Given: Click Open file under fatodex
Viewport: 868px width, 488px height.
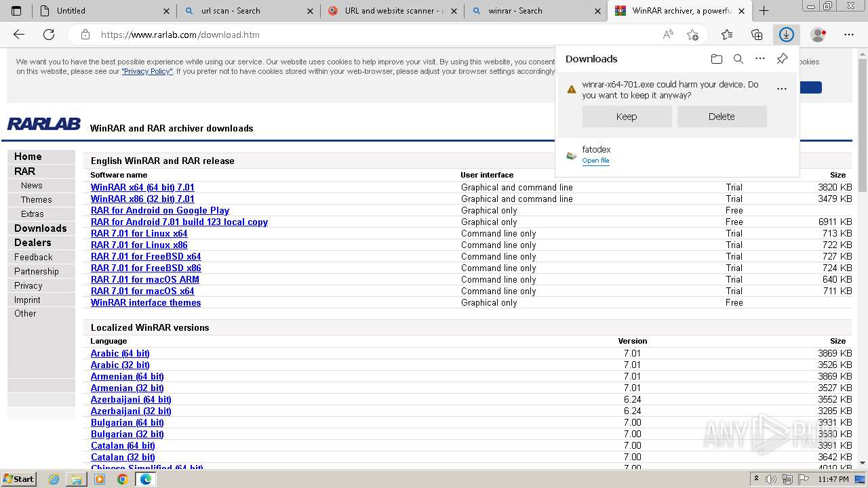Looking at the screenshot, I should 595,161.
